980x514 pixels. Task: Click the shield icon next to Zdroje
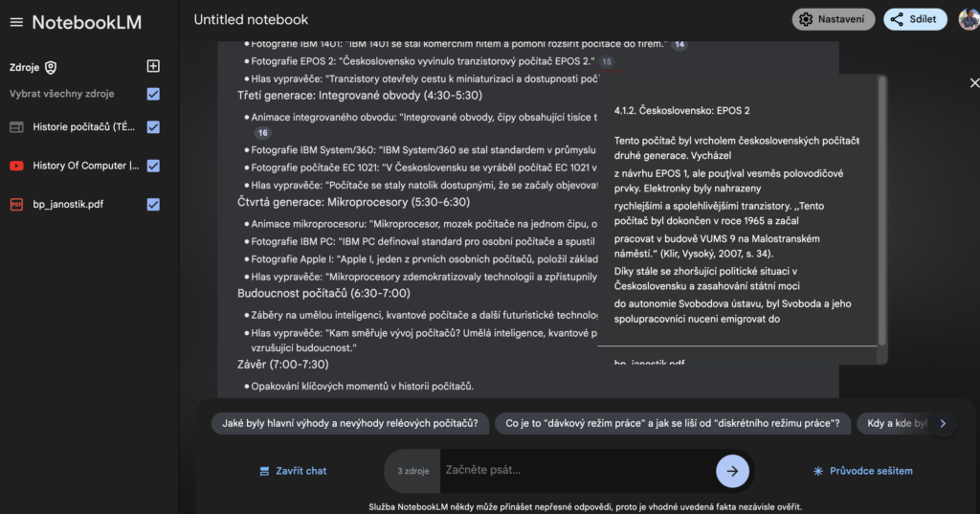click(x=51, y=68)
